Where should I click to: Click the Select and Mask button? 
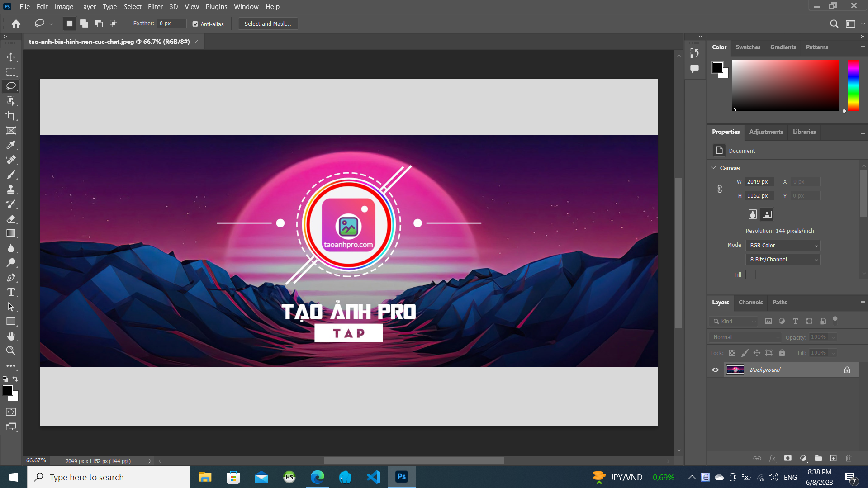268,24
